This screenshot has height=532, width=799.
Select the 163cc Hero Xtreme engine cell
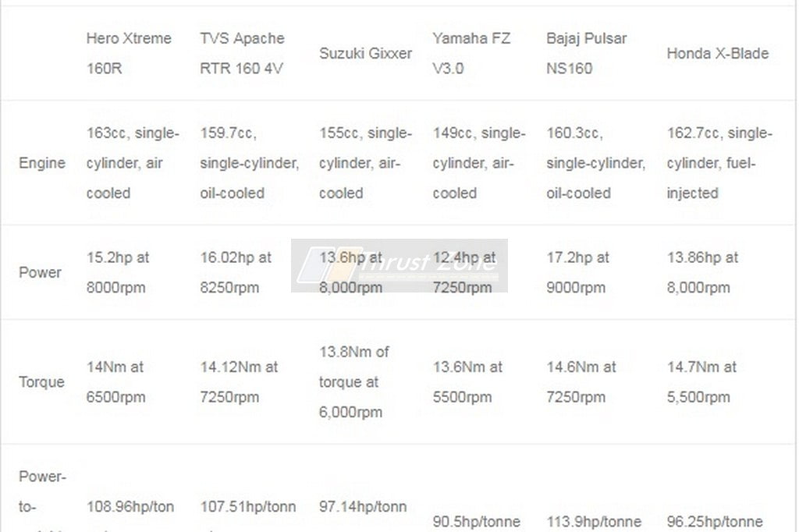[133, 162]
